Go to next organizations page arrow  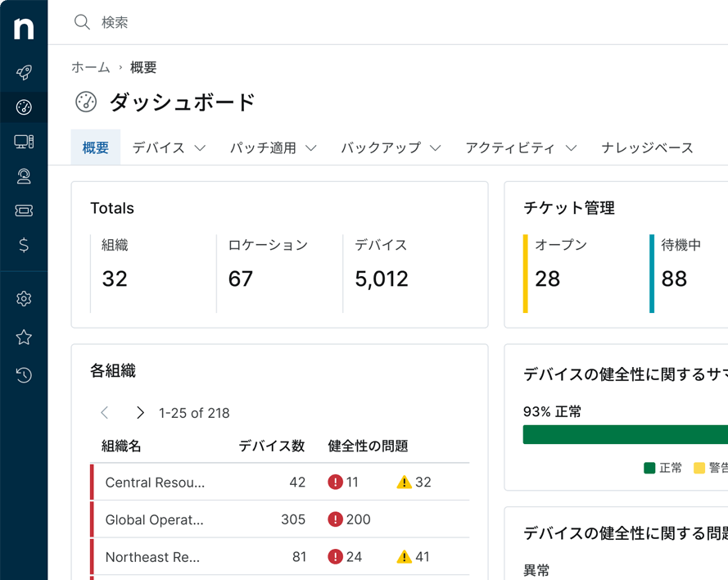tap(140, 412)
